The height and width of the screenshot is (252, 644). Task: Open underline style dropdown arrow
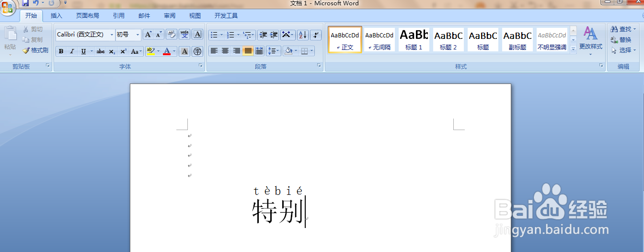point(91,51)
